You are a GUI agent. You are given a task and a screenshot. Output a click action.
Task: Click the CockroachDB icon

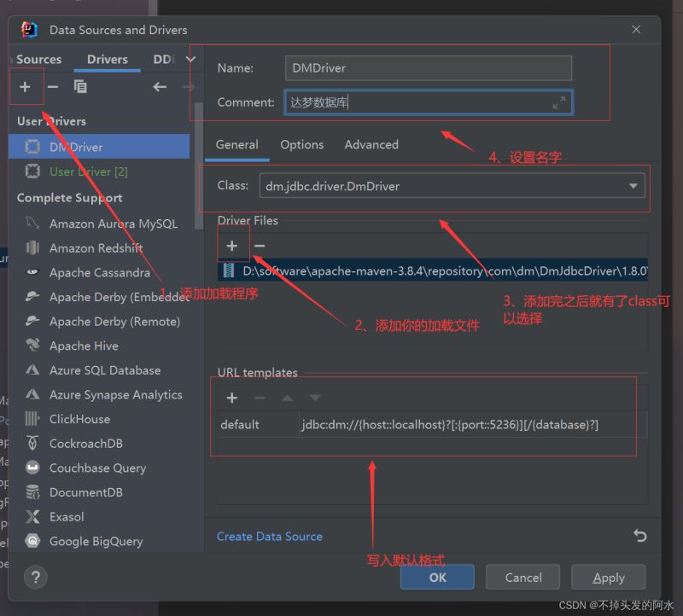coord(32,443)
